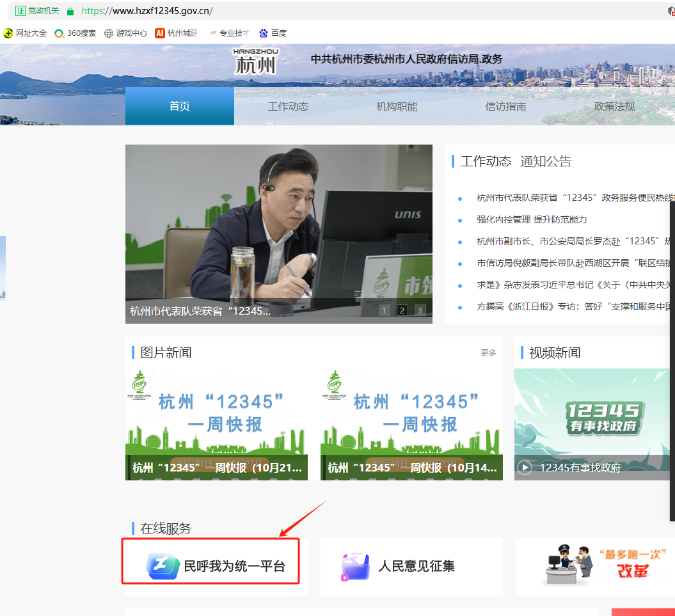Click the 图片新闻 section heading
The width and height of the screenshot is (675, 616).
tap(166, 352)
